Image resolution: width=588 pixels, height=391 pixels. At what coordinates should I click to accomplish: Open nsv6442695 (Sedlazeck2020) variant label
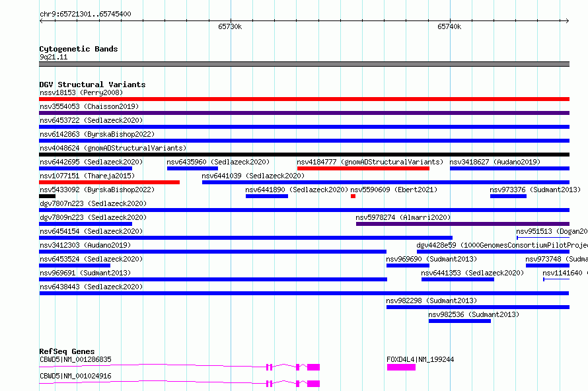[91, 162]
